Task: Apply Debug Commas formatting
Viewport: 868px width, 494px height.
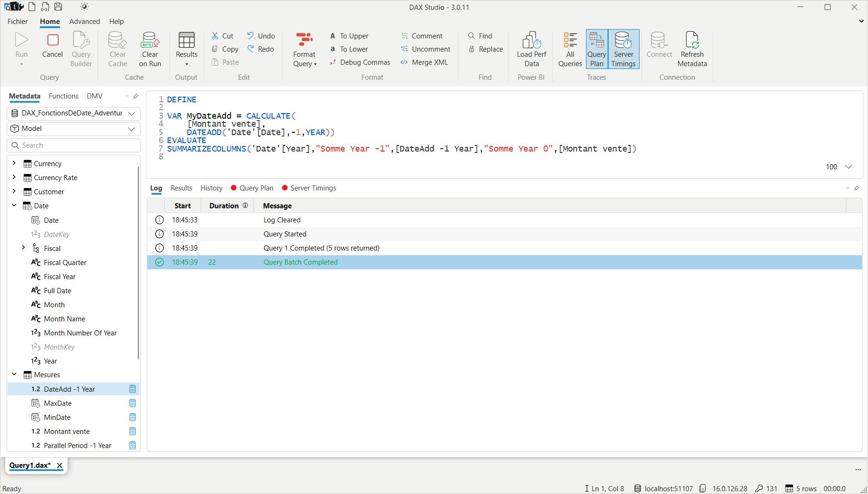Action: [360, 62]
